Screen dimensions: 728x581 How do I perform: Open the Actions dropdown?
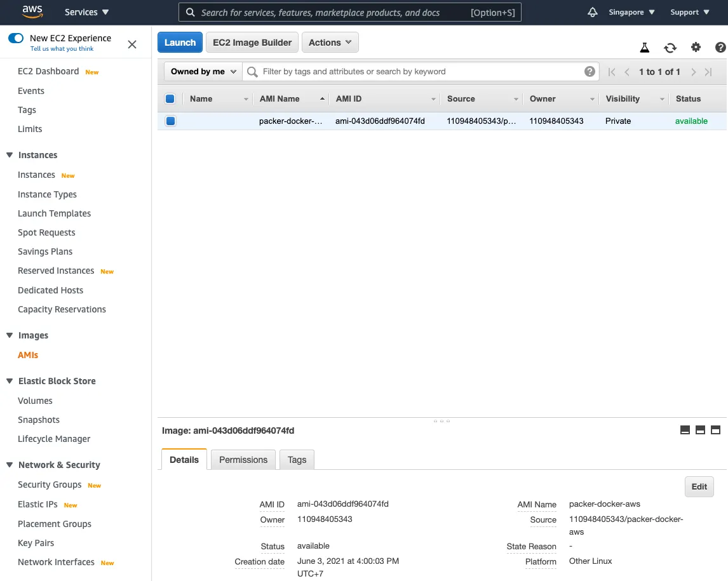tap(330, 43)
